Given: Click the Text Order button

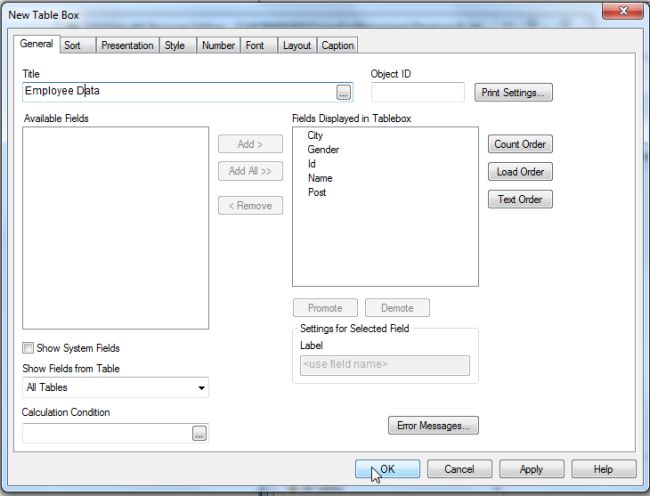Looking at the screenshot, I should tap(520, 199).
